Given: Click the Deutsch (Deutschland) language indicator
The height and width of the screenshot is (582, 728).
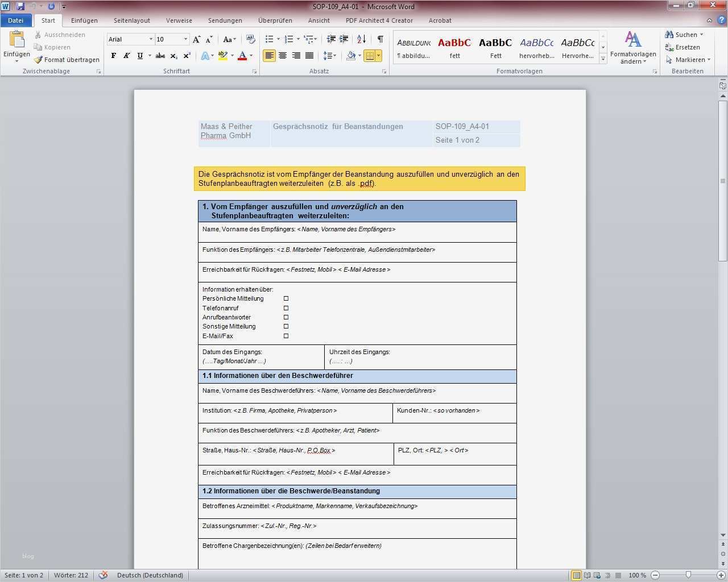Looking at the screenshot, I should pyautogui.click(x=150, y=575).
